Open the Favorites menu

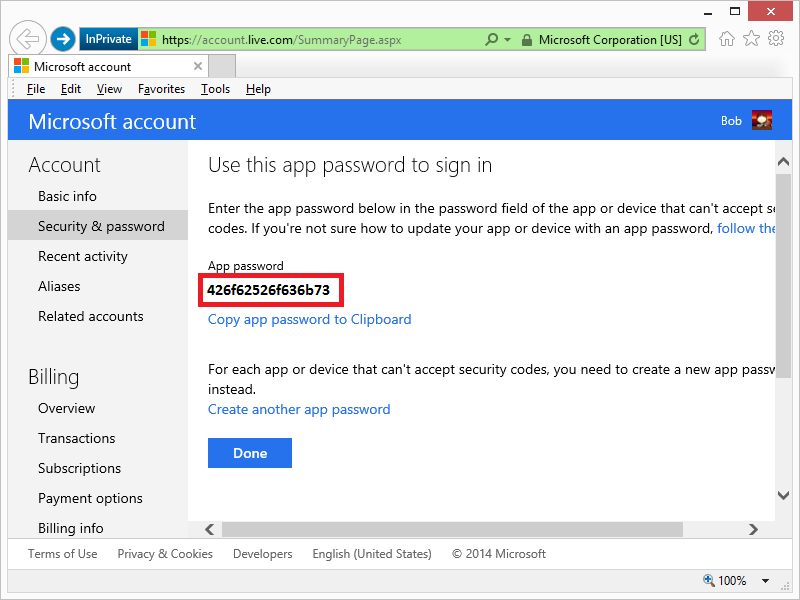[x=161, y=89]
